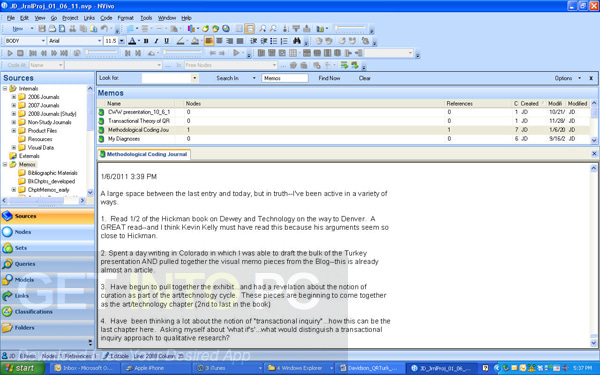Expand the Visual Data folder
The height and width of the screenshot is (375, 600).
(14, 147)
